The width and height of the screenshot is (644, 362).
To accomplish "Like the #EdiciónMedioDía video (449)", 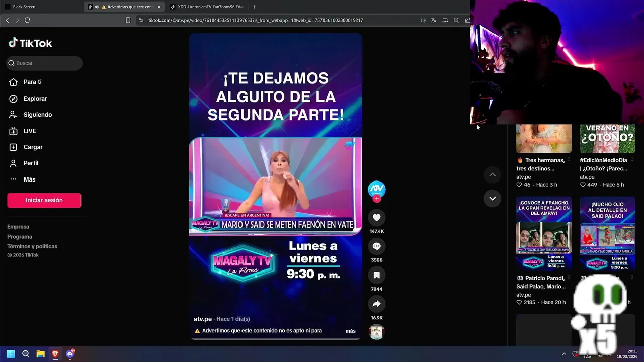I will point(583,185).
